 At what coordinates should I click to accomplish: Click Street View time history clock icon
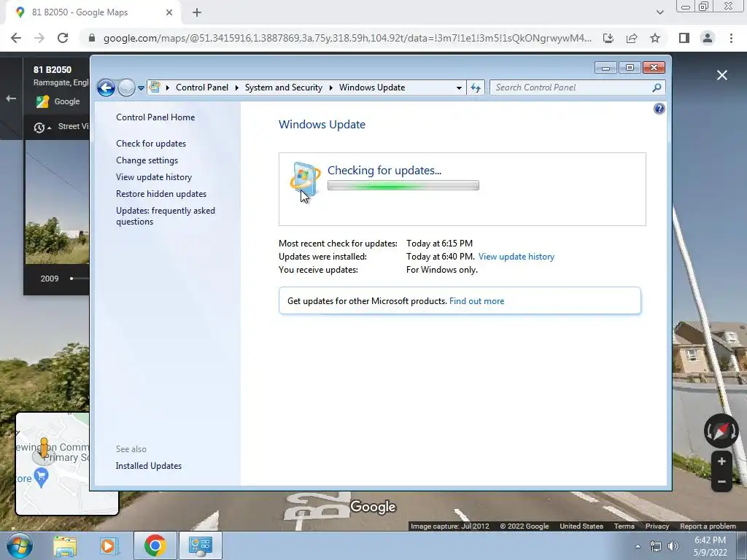click(x=39, y=127)
